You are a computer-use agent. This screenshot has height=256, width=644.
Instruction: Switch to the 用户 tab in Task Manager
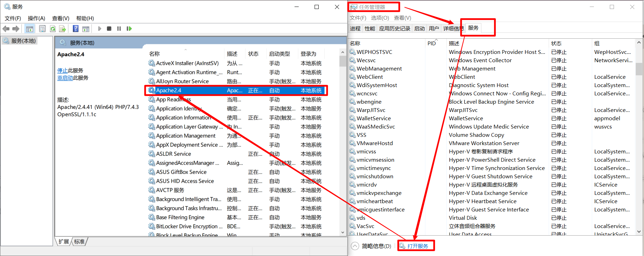tap(434, 28)
